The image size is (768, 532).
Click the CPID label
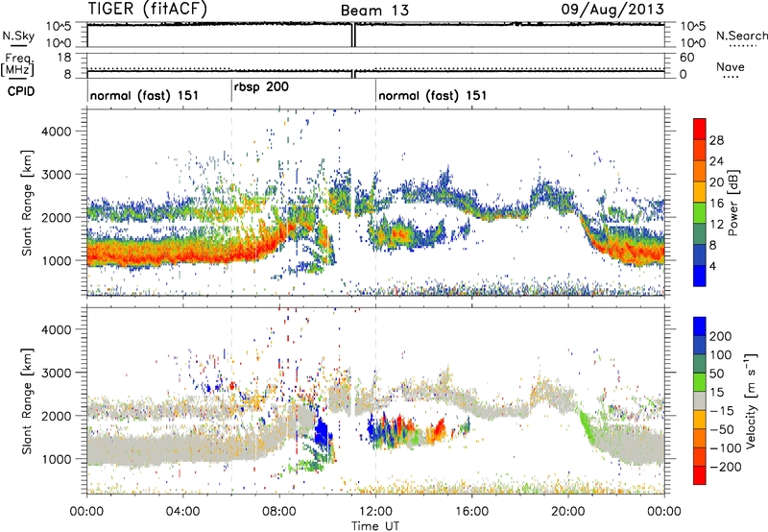pyautogui.click(x=21, y=91)
